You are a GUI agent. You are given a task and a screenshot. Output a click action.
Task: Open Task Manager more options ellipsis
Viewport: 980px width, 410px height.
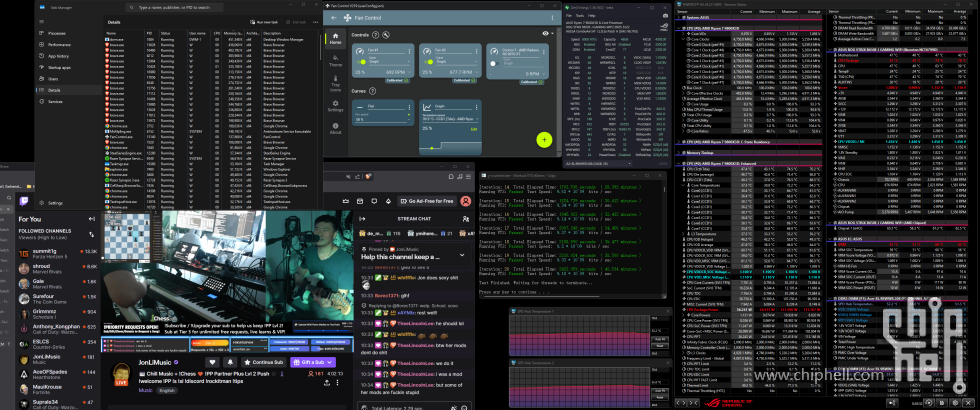click(315, 22)
